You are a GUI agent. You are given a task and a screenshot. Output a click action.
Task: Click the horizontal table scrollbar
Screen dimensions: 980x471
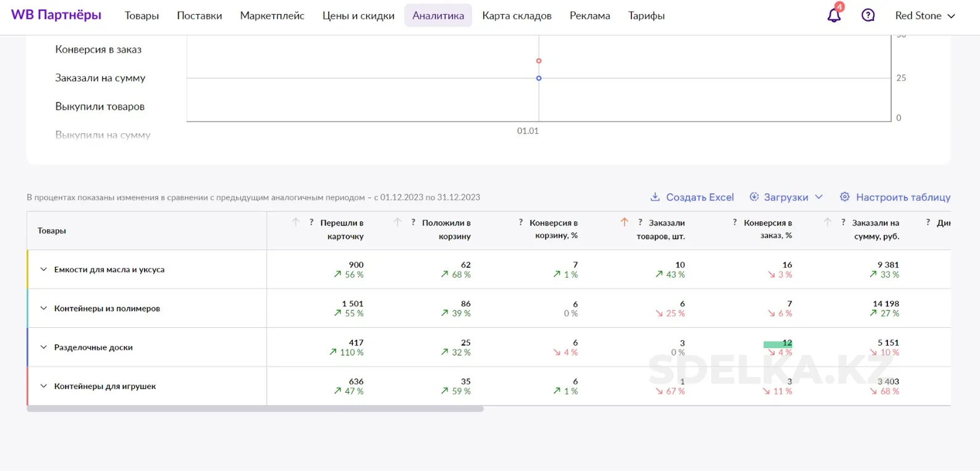point(255,409)
